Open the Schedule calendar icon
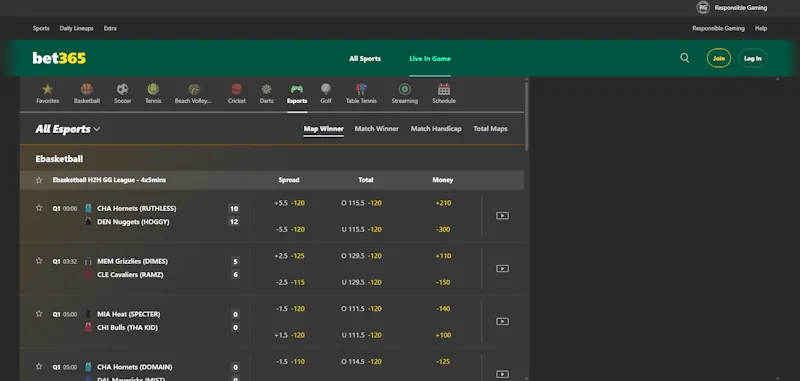The image size is (800, 381). coord(444,90)
